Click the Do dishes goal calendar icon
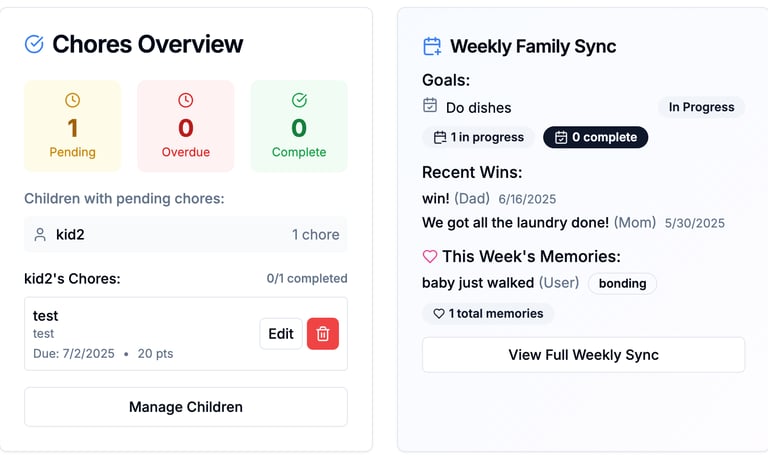The height and width of the screenshot is (457, 768). coord(430,106)
